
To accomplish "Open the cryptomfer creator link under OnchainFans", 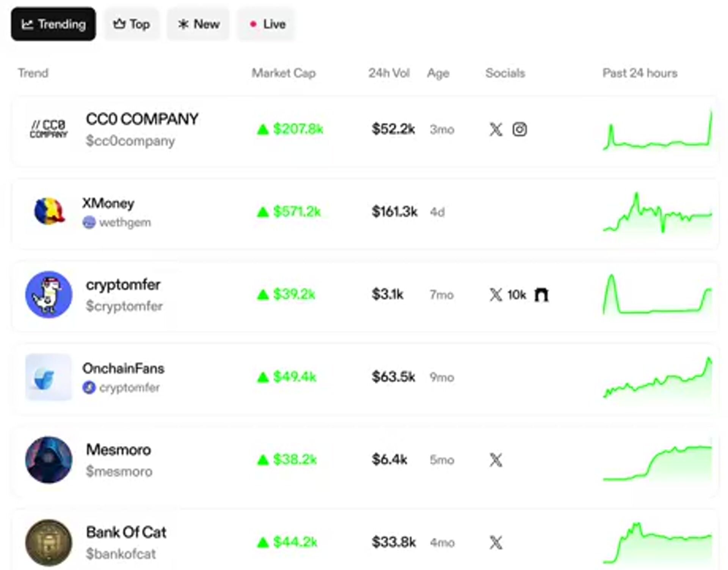I will tap(121, 388).
